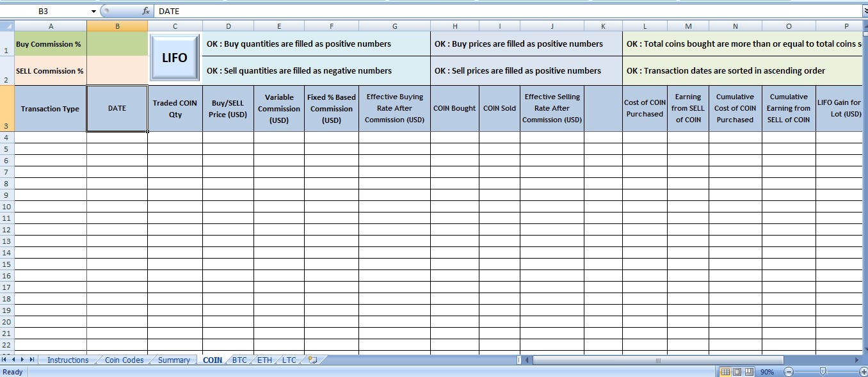
Task: Click Effective Buying Rate After Commission header
Action: (394, 108)
